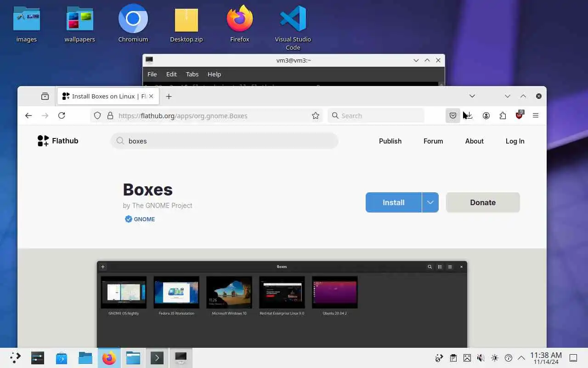The width and height of the screenshot is (588, 368).
Task: Open the Publish link on Flathub
Action: coord(390,141)
